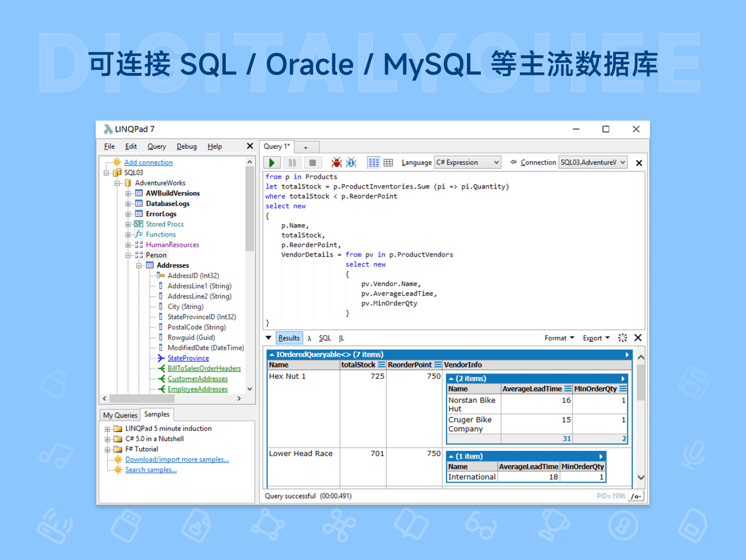746x560 pixels.
Task: Open Search samples link
Action: 151,470
